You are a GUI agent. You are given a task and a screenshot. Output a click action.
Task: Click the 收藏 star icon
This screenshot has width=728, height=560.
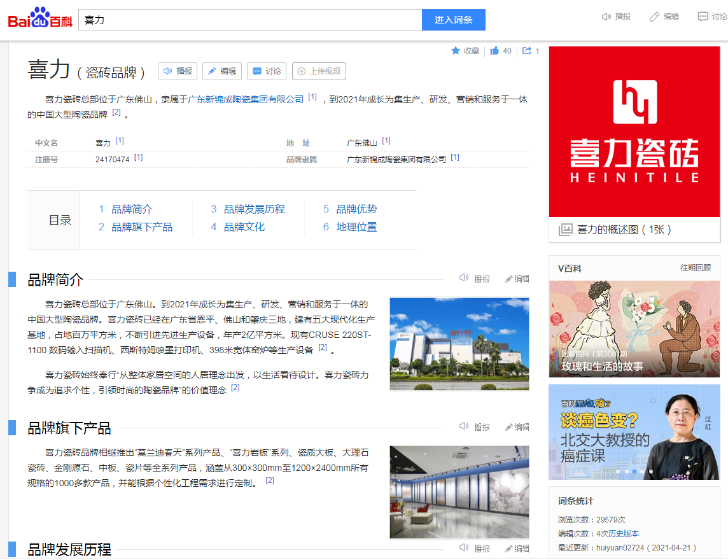click(456, 51)
